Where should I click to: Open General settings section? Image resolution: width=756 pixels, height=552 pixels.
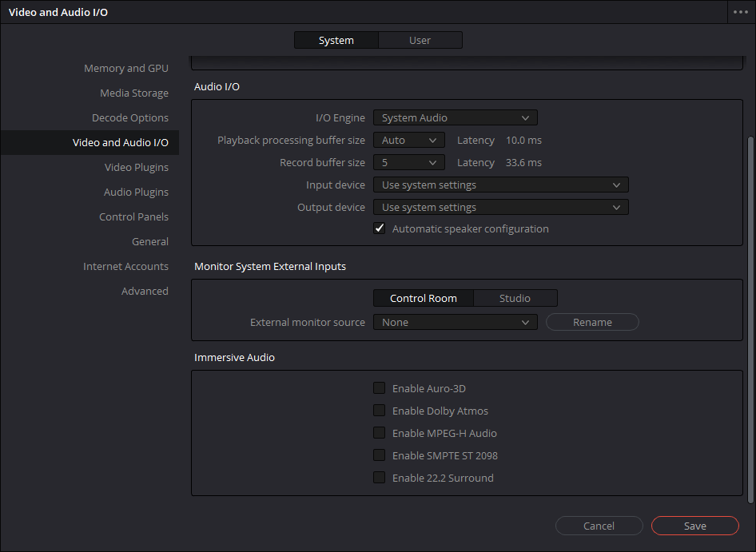point(150,241)
